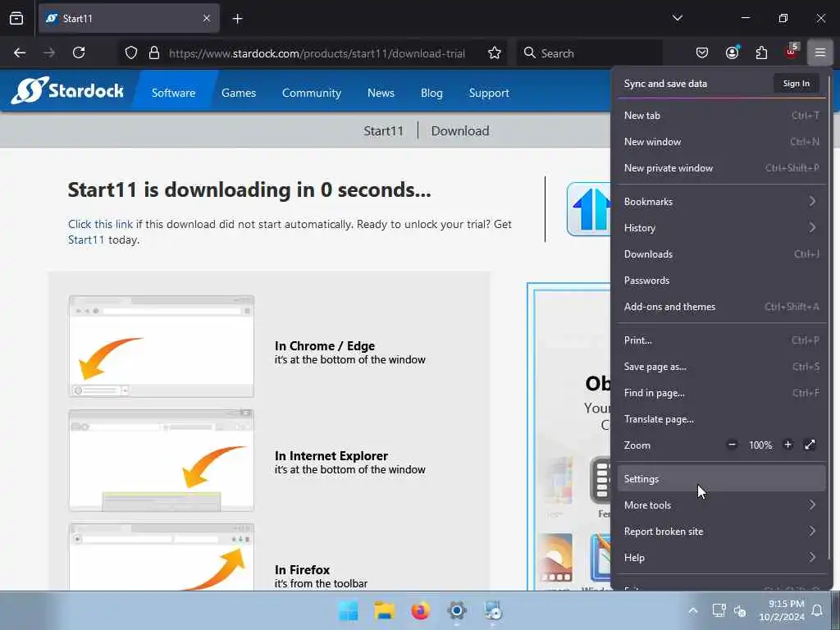Select New tab in the menu
This screenshot has height=630, width=840.
point(722,115)
